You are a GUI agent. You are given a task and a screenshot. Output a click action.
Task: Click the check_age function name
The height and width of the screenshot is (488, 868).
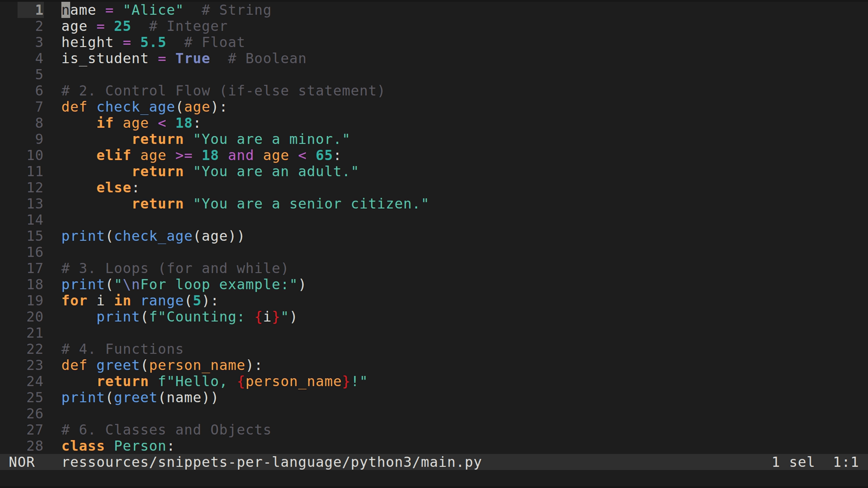click(x=136, y=107)
